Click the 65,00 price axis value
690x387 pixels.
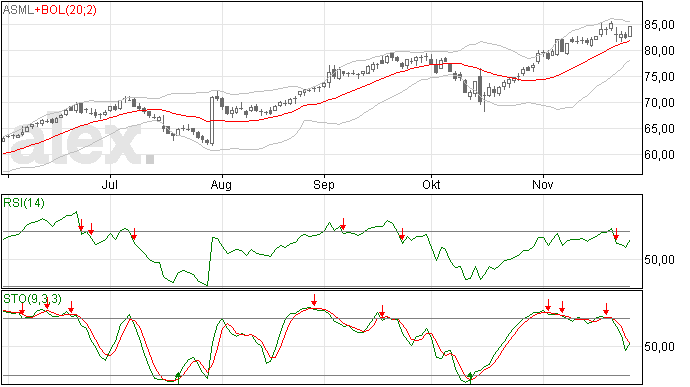coord(659,129)
